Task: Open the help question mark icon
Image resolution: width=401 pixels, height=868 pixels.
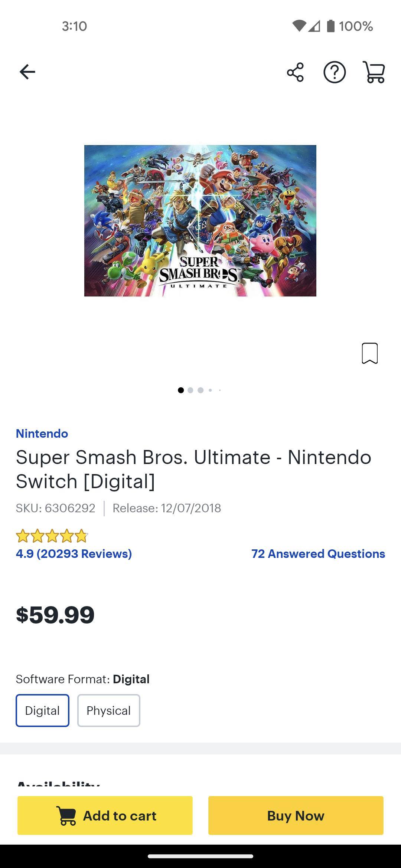Action: tap(335, 72)
